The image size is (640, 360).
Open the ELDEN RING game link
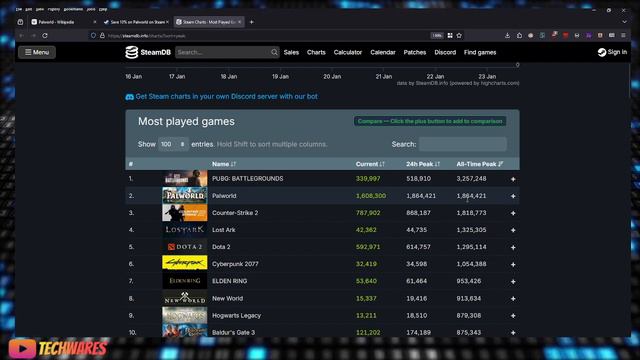pos(229,281)
